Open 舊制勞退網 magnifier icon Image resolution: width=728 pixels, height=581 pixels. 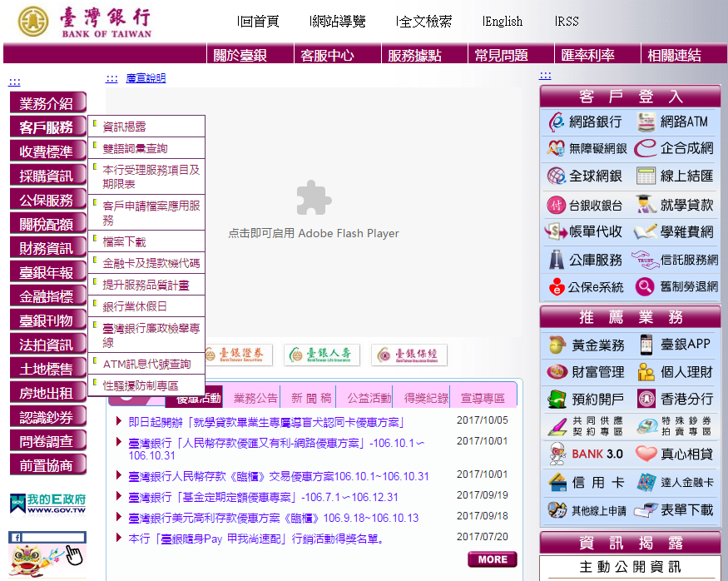pyautogui.click(x=645, y=286)
